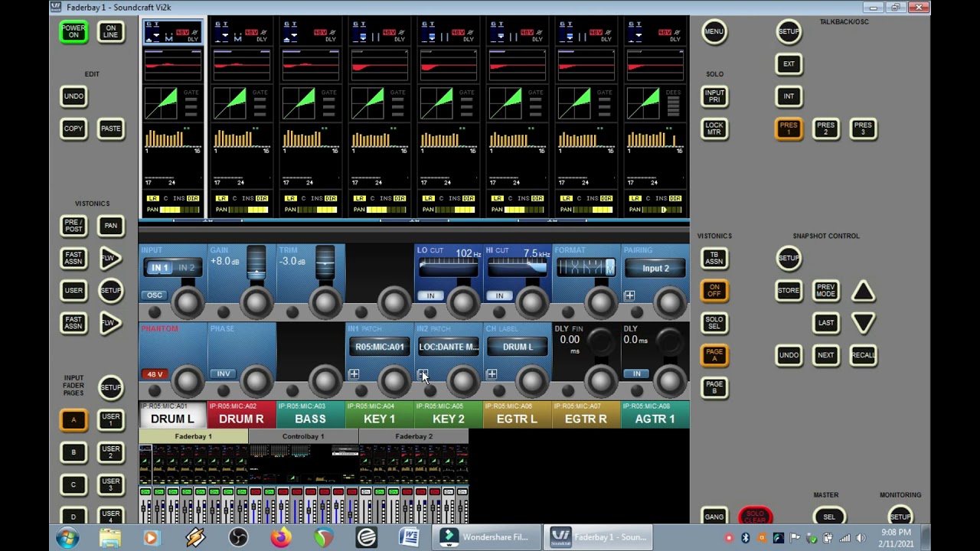
Task: Select input fader page B
Action: tap(73, 452)
